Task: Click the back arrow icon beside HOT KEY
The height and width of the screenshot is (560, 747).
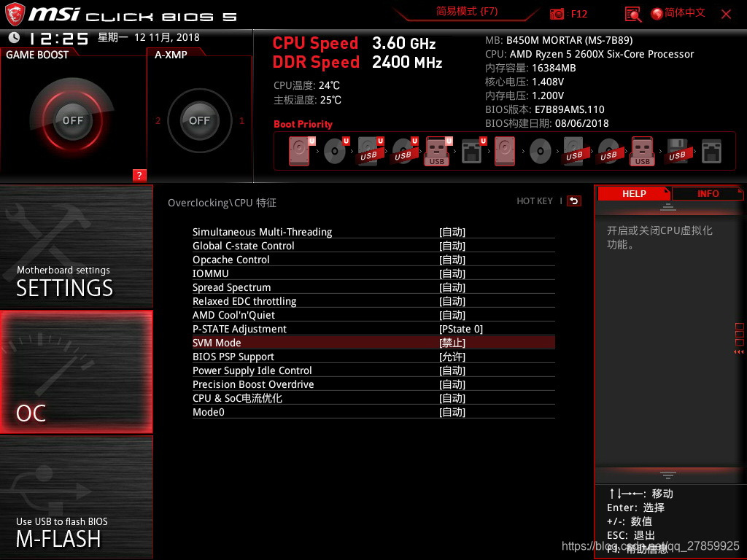Action: click(573, 201)
